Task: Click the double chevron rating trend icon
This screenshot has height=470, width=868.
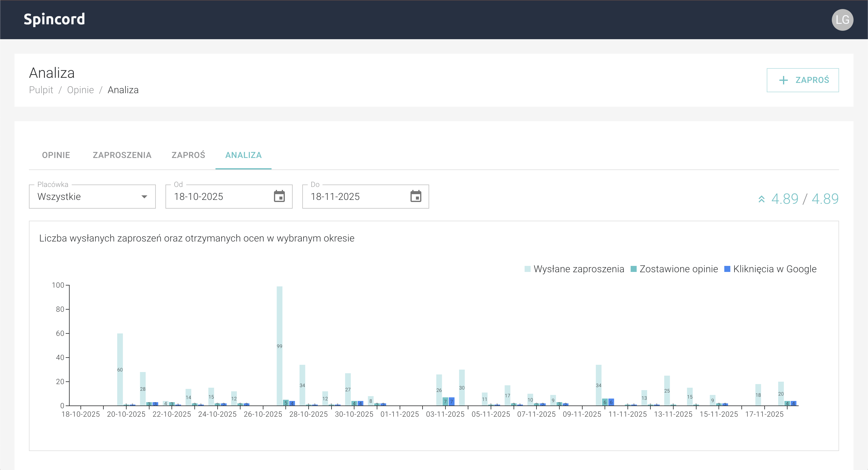Action: 761,199
